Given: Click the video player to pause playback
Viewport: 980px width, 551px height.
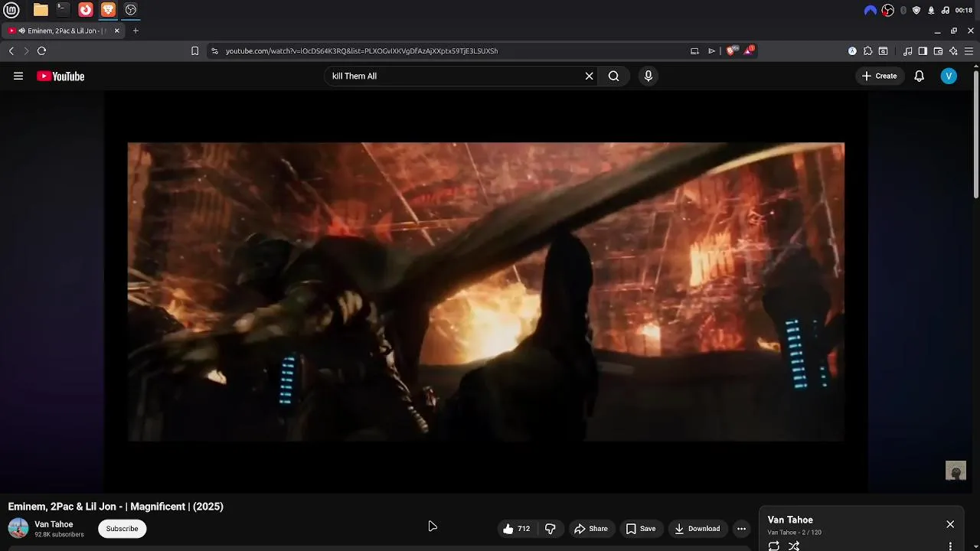Looking at the screenshot, I should point(486,292).
